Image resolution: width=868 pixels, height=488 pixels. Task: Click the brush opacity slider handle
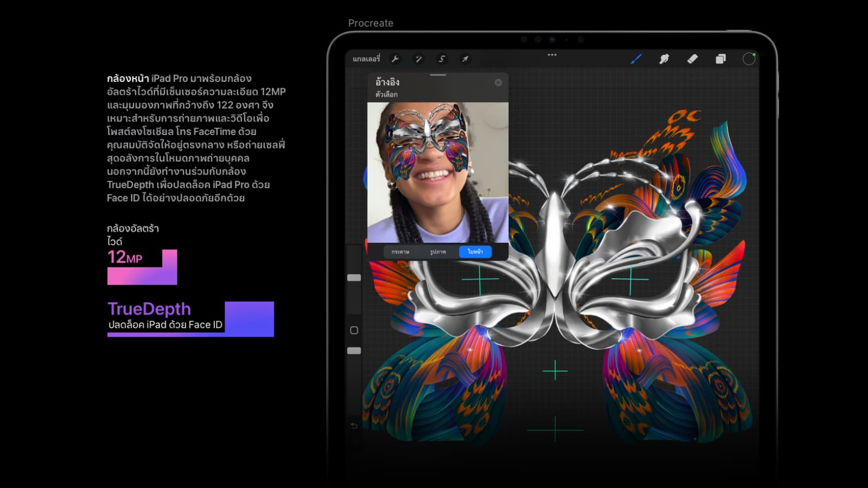pyautogui.click(x=354, y=351)
